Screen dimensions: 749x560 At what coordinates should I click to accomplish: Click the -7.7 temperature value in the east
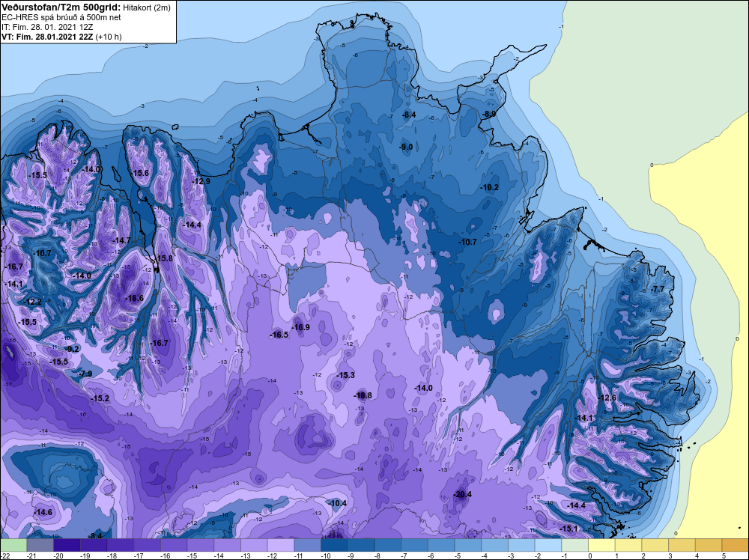click(658, 289)
